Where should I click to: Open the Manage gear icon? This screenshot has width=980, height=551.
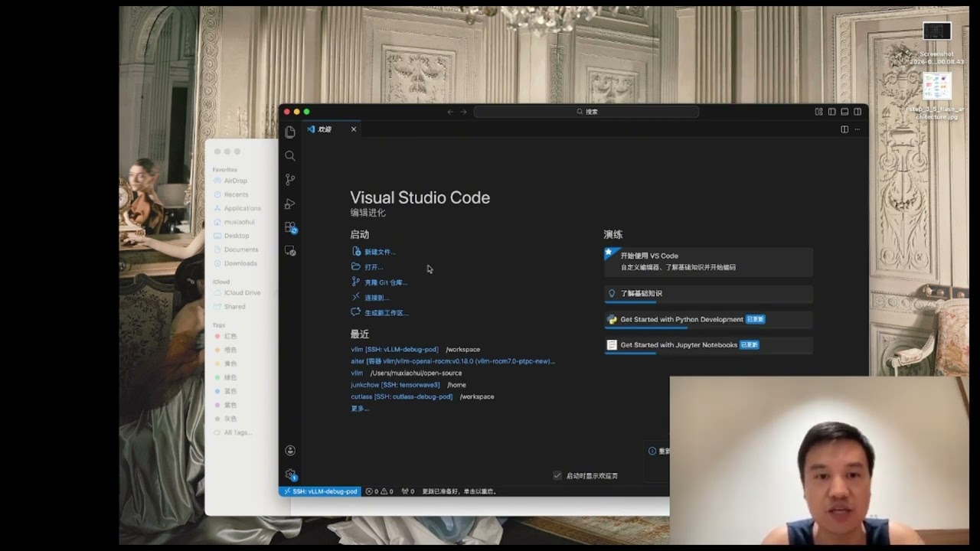coord(290,474)
